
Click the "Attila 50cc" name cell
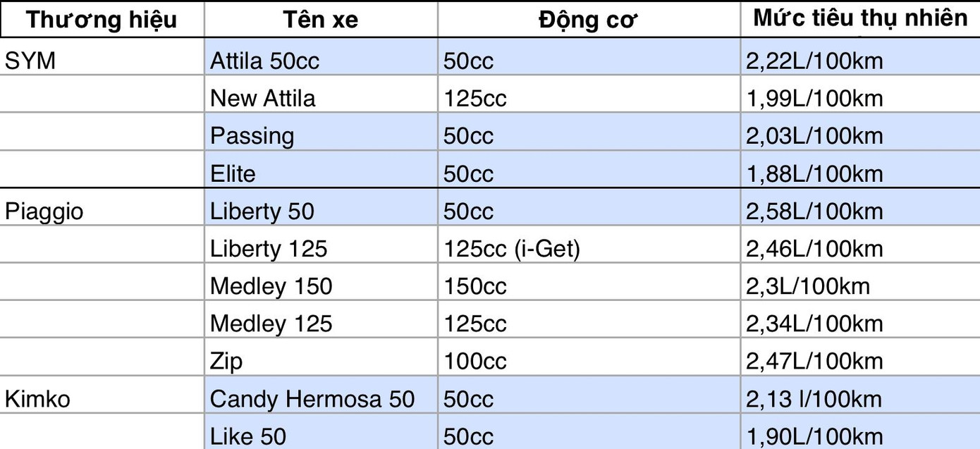(x=265, y=61)
